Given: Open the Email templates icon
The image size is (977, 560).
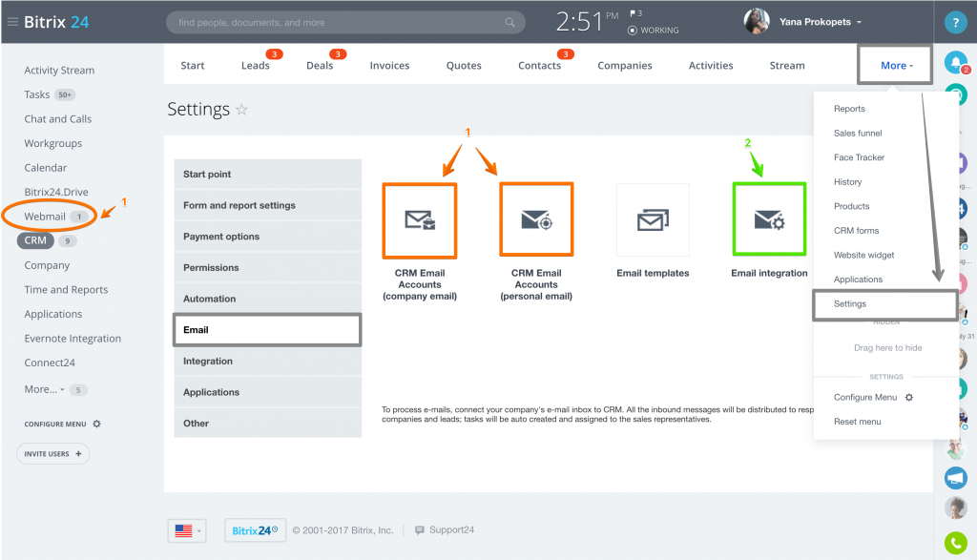Looking at the screenshot, I should pos(653,219).
